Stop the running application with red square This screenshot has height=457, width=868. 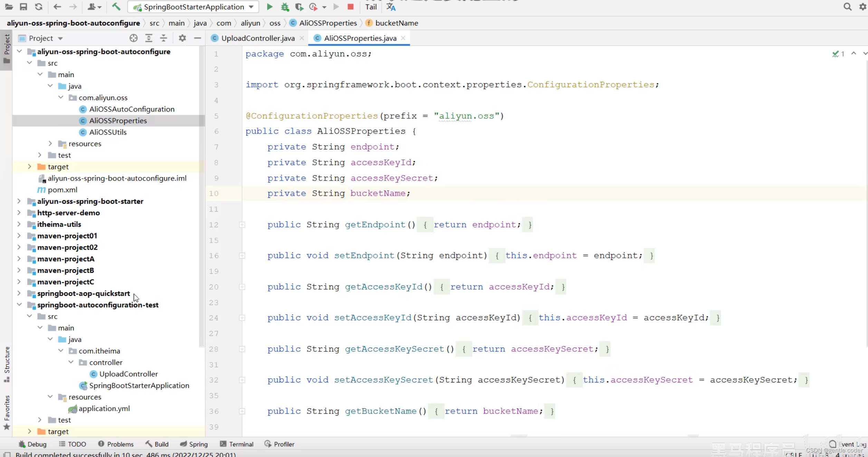pos(350,7)
